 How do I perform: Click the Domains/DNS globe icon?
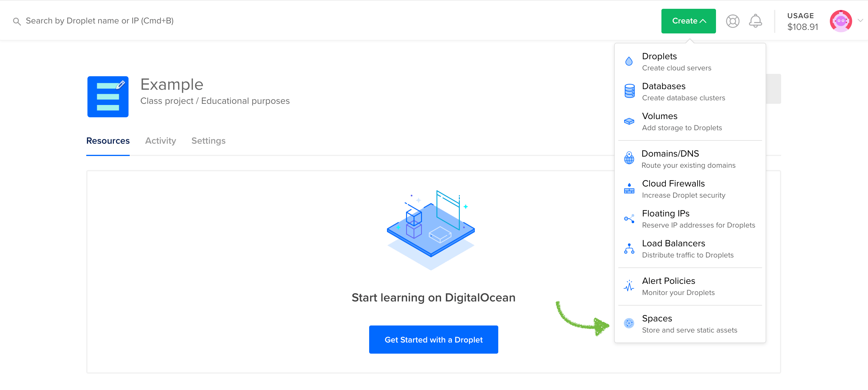click(629, 158)
